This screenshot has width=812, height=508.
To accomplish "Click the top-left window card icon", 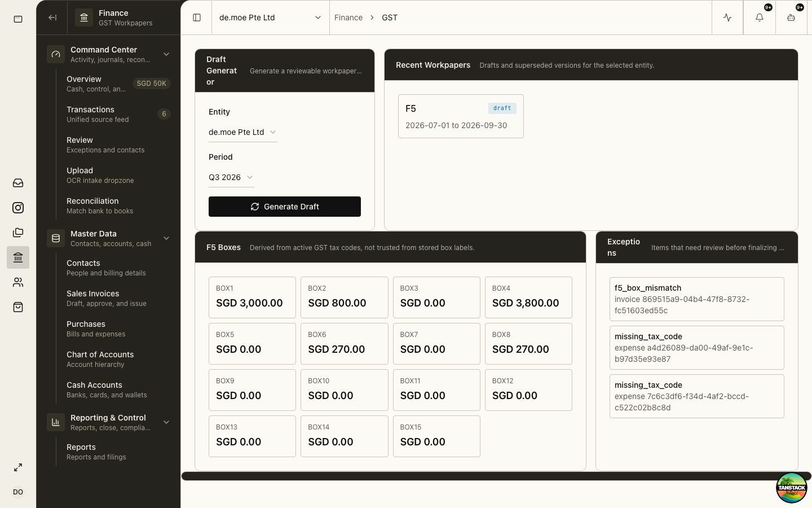I will (x=18, y=19).
